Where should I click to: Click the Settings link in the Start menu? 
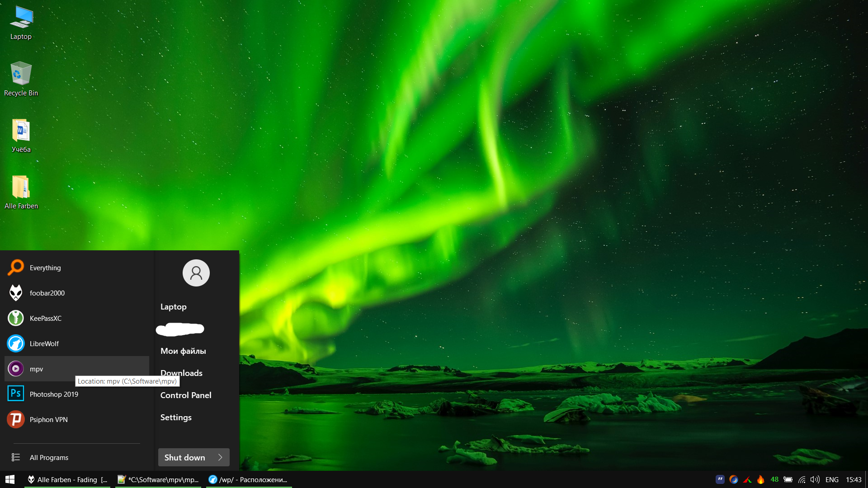(x=176, y=418)
